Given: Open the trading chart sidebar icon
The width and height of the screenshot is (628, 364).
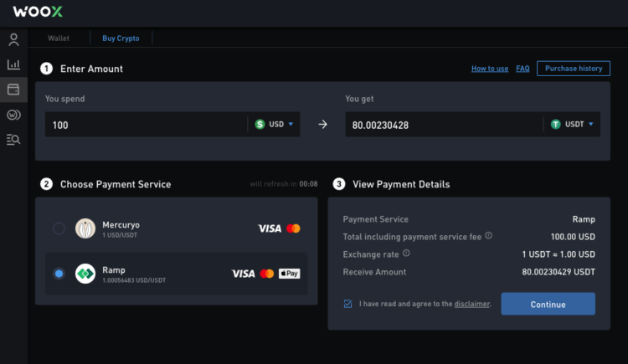Looking at the screenshot, I should (13, 64).
